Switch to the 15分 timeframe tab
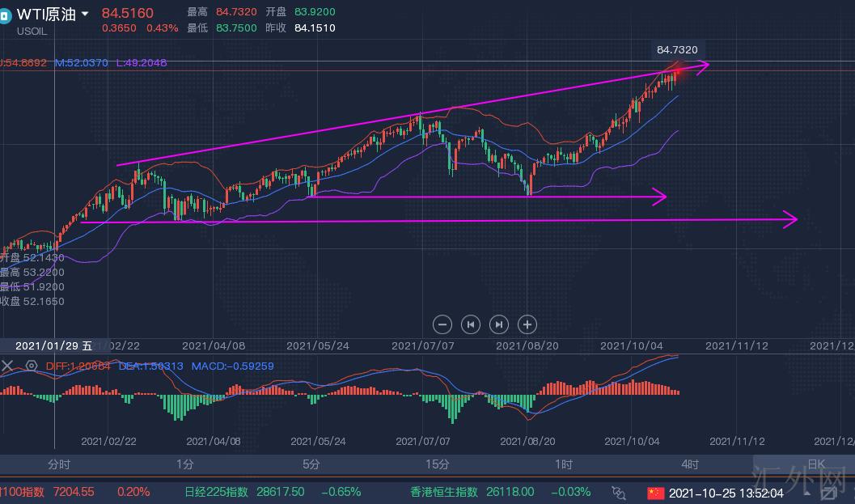Viewport: 855px width, 504px height. pyautogui.click(x=438, y=464)
